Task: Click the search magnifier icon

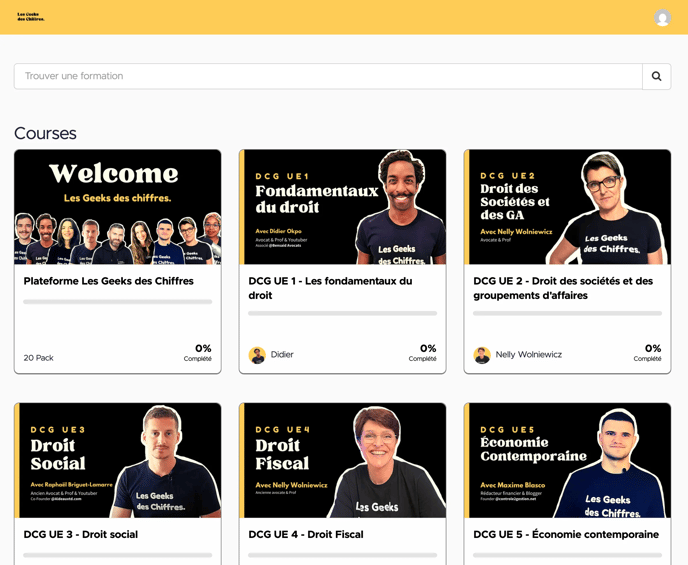Action: pos(656,76)
